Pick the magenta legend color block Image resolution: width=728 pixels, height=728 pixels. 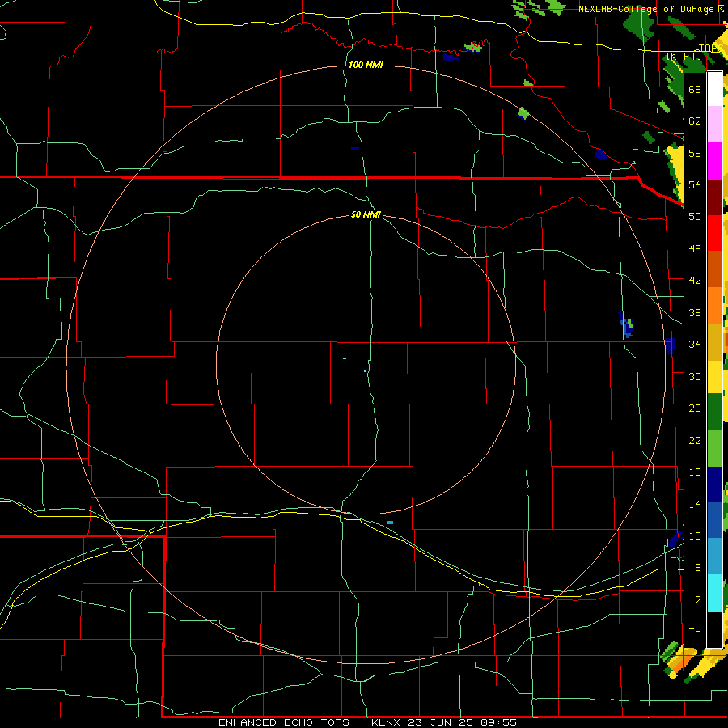(x=714, y=161)
